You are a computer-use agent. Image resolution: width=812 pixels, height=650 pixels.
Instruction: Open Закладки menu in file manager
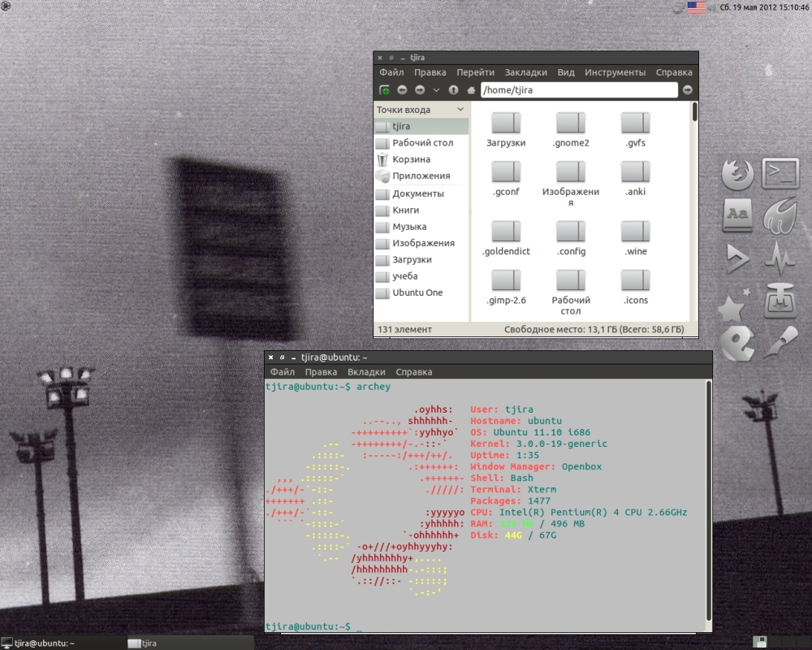pos(525,72)
